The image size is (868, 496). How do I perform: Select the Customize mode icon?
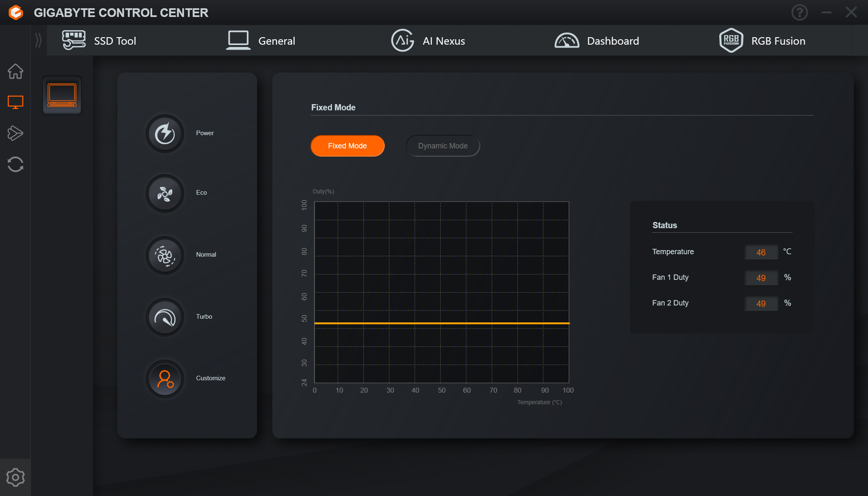pyautogui.click(x=165, y=379)
